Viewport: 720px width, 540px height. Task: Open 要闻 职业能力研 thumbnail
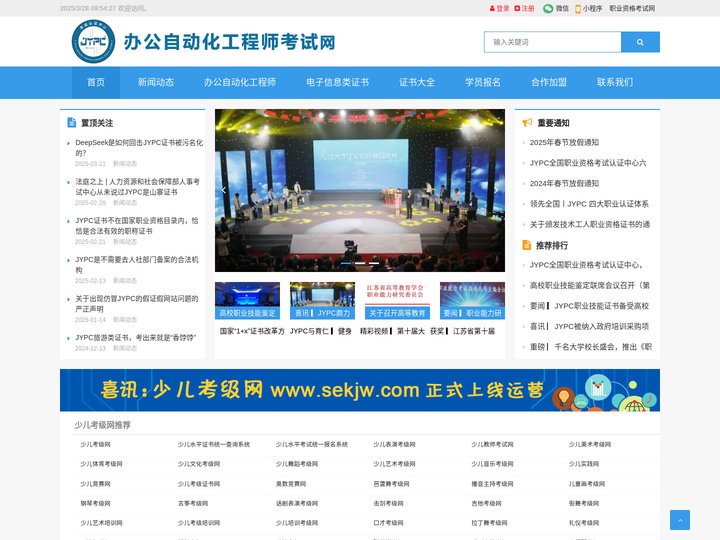472,301
